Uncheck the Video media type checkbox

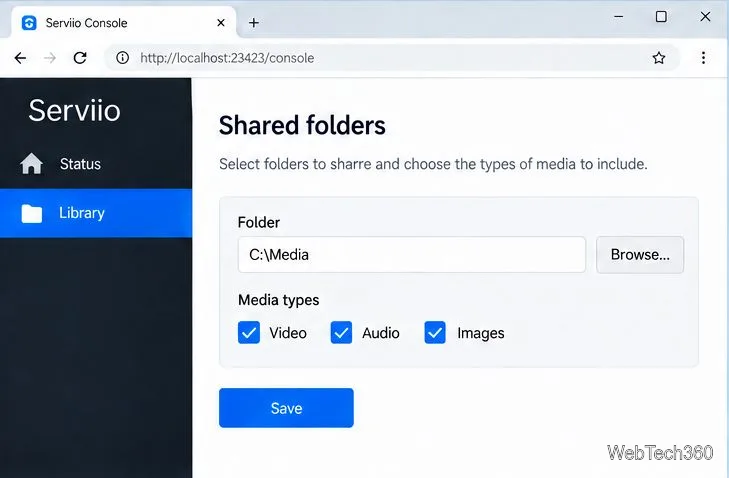click(249, 332)
